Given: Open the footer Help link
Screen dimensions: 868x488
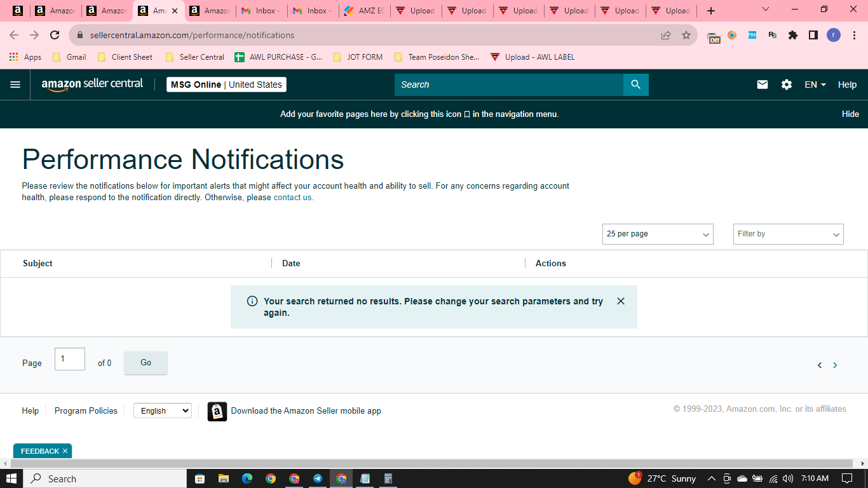Looking at the screenshot, I should [31, 411].
